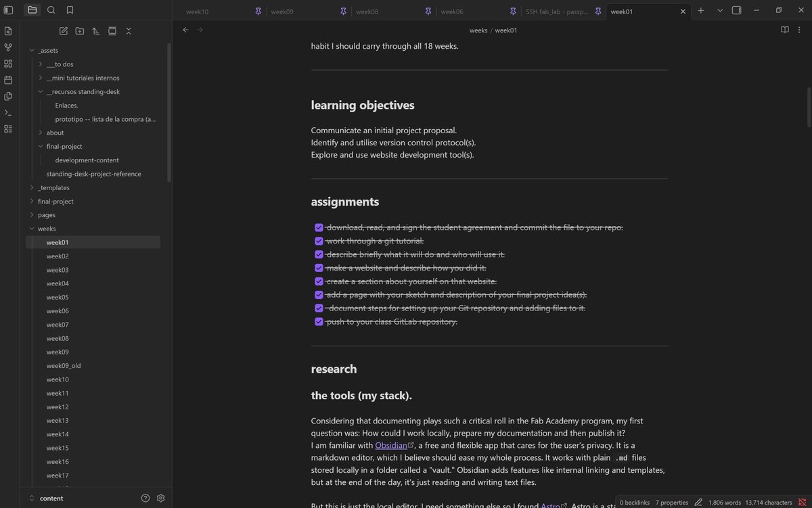Follow the Obsidian hyperlink in the text
Image resolution: width=812 pixels, height=508 pixels.
pos(391,445)
